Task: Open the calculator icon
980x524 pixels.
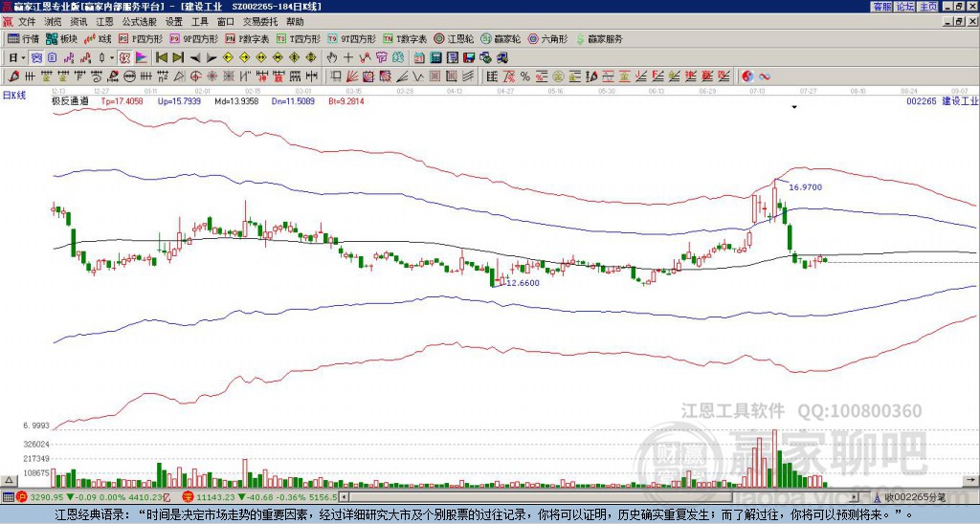Action: point(436,58)
